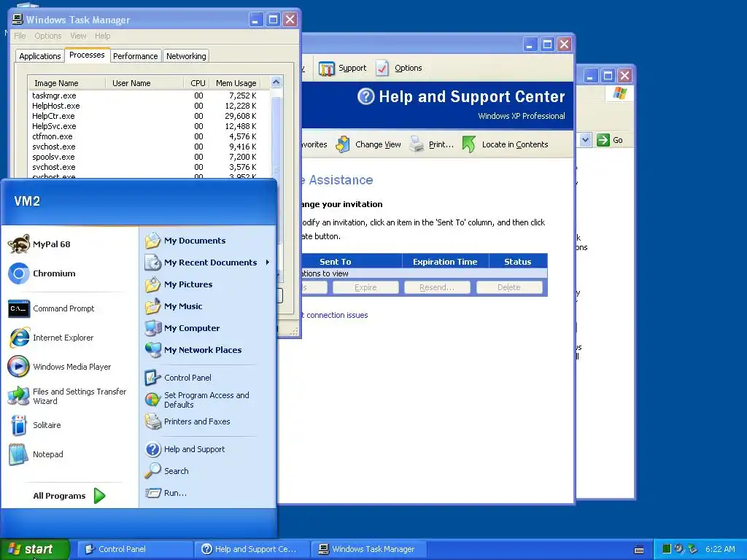Viewport: 747px width, 560px height.
Task: Click Status column header in invitation table
Action: [518, 262]
